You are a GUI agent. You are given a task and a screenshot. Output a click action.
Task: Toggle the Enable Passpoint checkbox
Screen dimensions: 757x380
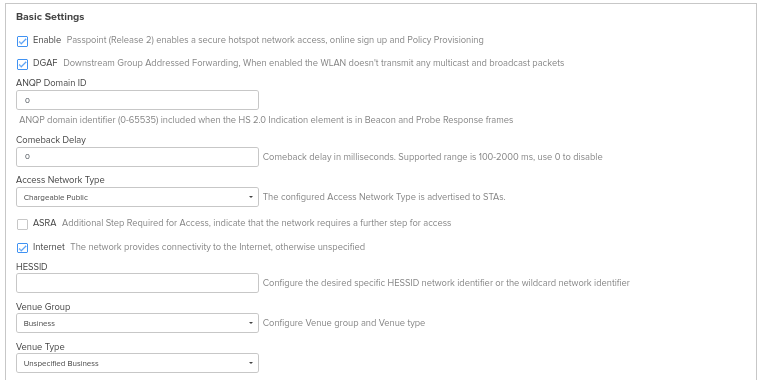point(22,41)
